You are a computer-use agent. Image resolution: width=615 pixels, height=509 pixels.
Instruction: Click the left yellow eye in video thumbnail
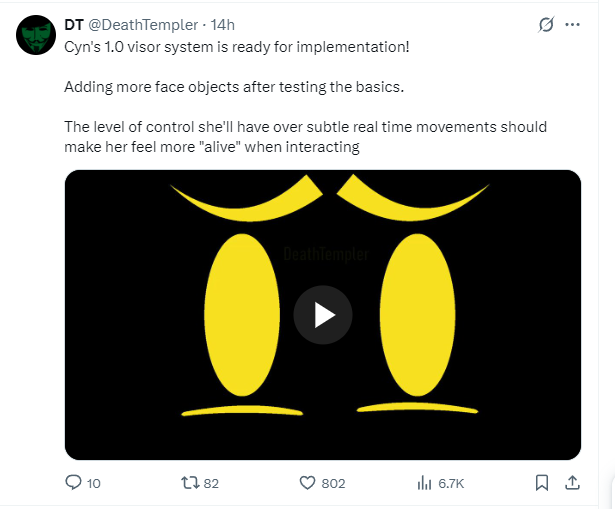[242, 315]
